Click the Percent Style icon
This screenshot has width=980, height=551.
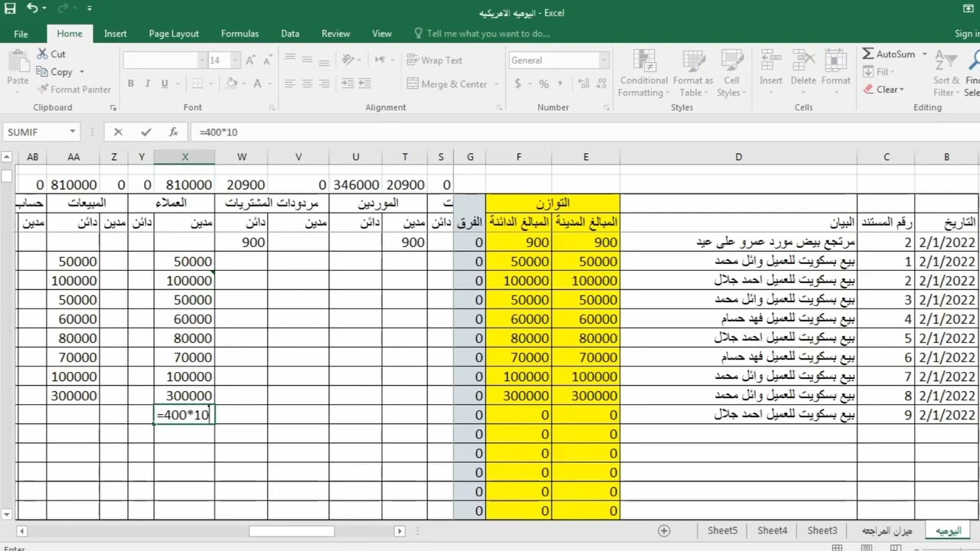click(544, 84)
